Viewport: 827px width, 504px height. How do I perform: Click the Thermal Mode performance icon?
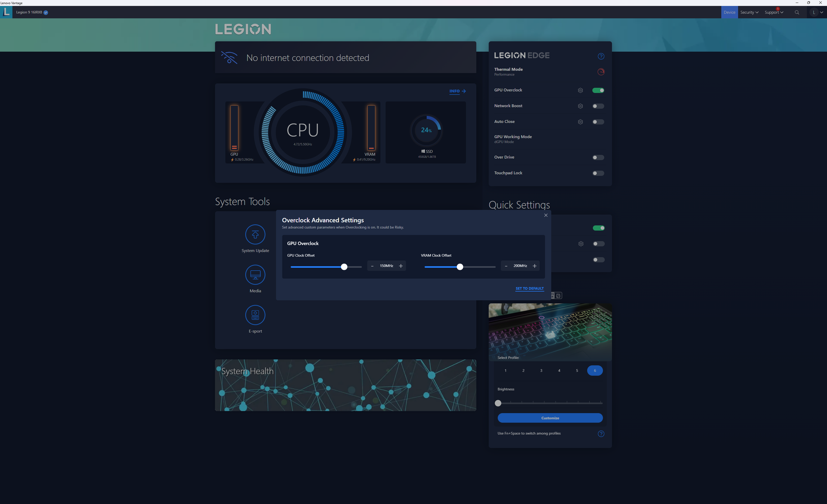tap(601, 72)
